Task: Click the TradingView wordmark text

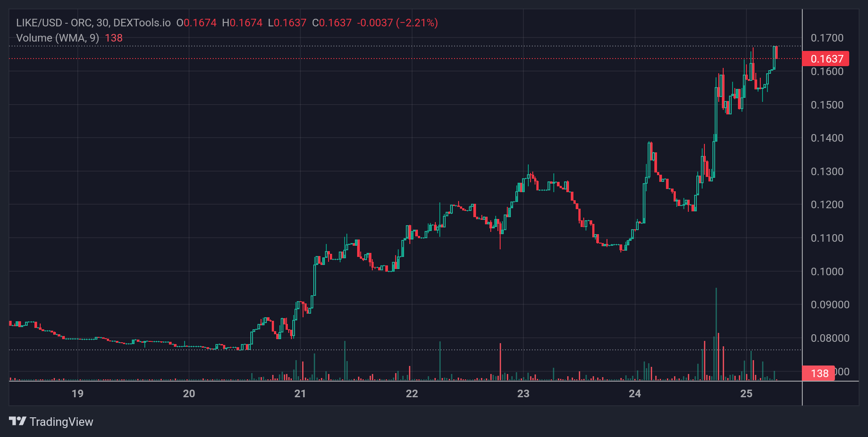Action: coord(61,422)
